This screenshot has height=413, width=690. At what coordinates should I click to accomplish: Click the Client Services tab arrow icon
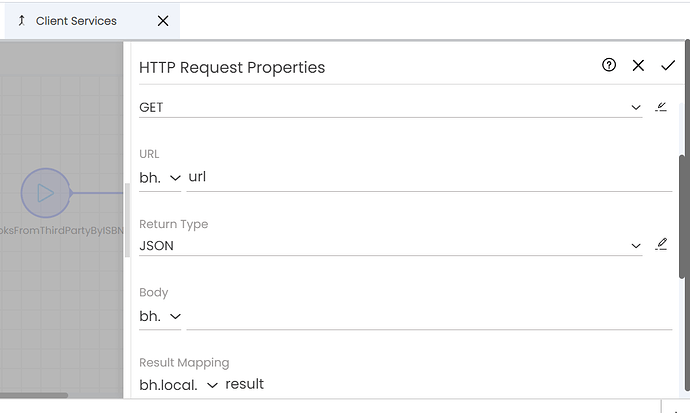22,21
